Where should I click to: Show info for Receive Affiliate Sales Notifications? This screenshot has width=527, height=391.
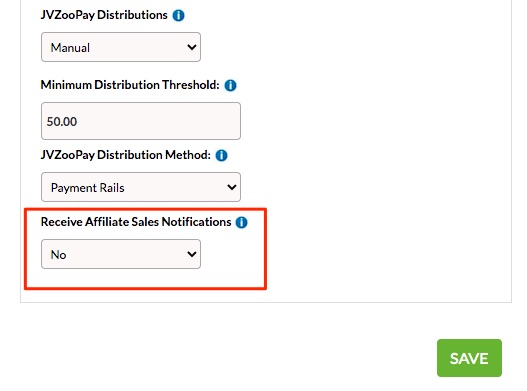pyautogui.click(x=241, y=222)
